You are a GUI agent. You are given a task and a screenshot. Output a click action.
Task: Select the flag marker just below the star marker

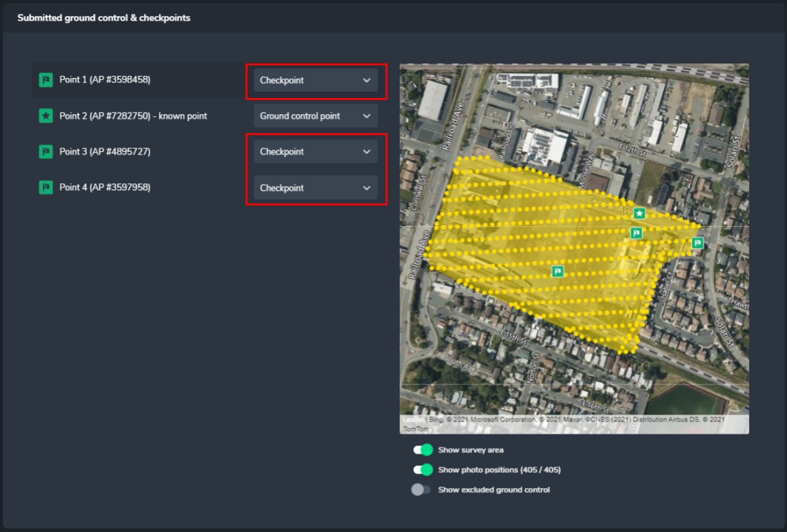pos(636,233)
